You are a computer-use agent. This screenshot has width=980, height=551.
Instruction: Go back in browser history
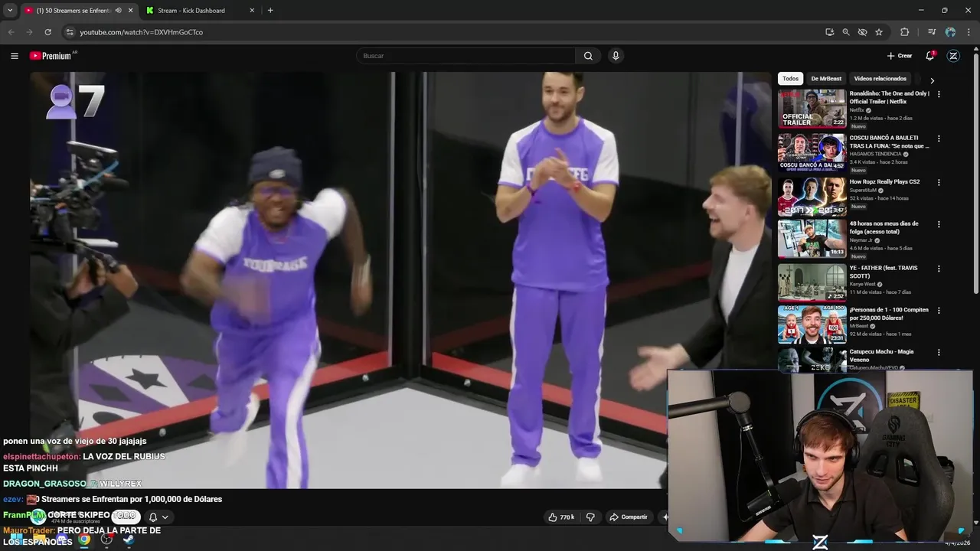[11, 32]
